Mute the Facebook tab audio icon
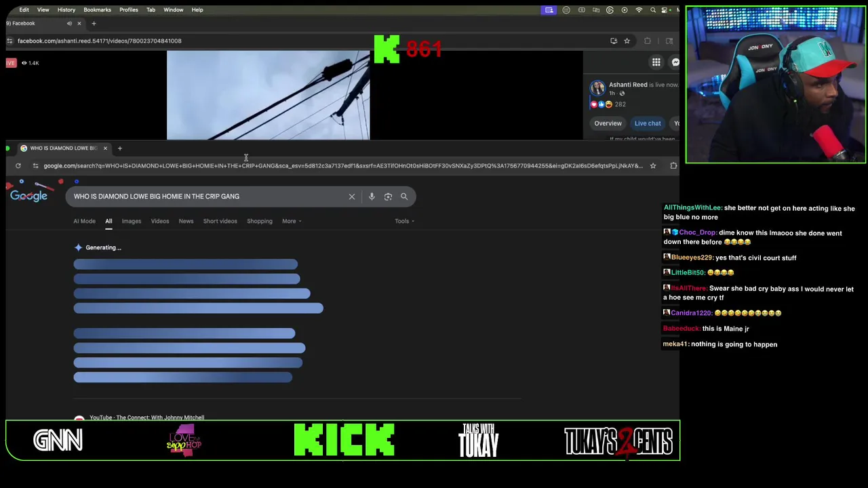The image size is (868, 488). click(x=69, y=24)
